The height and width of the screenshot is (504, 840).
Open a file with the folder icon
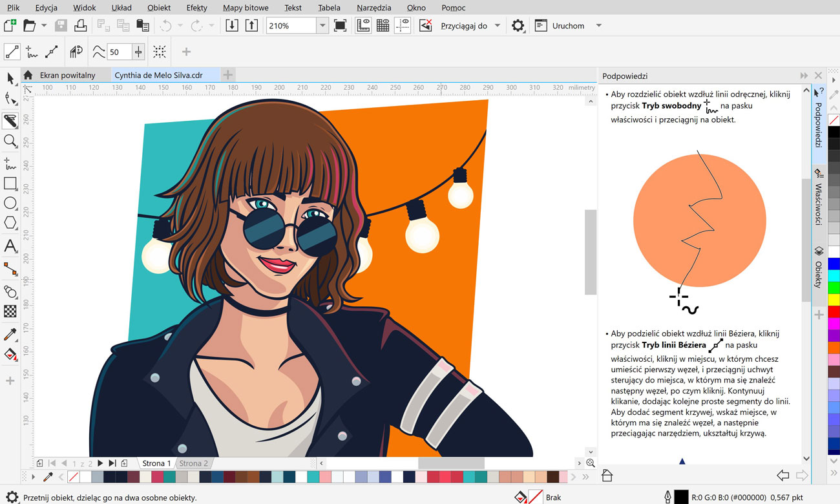click(29, 26)
